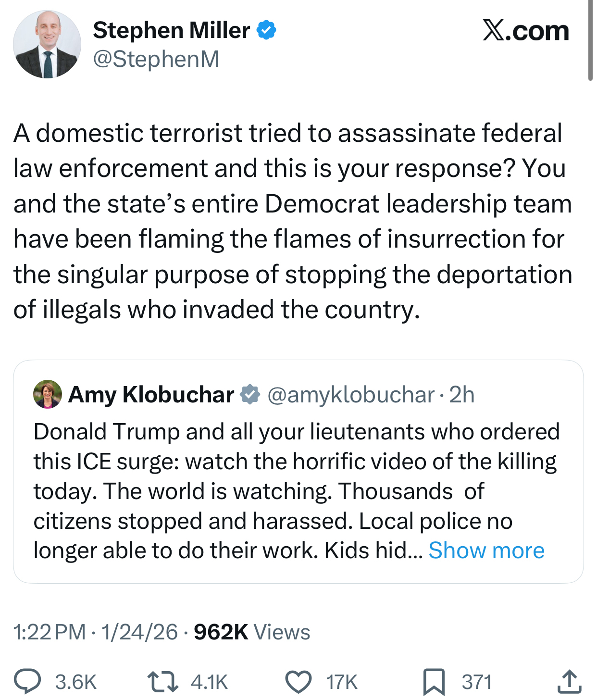The width and height of the screenshot is (597, 700).
Task: Click the reply speech bubble icon
Action: coord(27,681)
